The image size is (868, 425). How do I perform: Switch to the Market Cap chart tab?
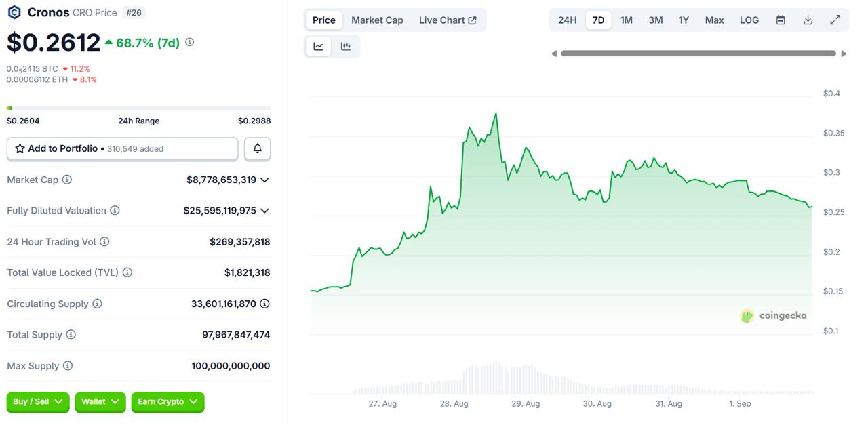click(377, 20)
